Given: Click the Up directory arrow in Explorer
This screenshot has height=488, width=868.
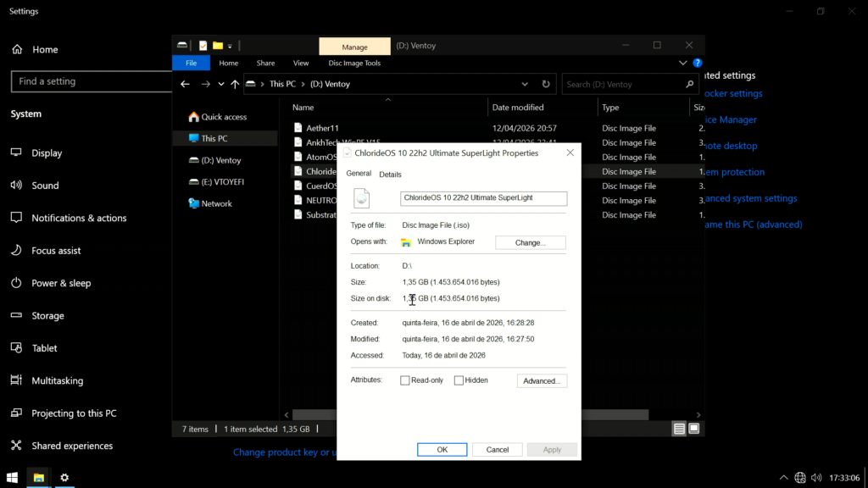Looking at the screenshot, I should (x=235, y=85).
